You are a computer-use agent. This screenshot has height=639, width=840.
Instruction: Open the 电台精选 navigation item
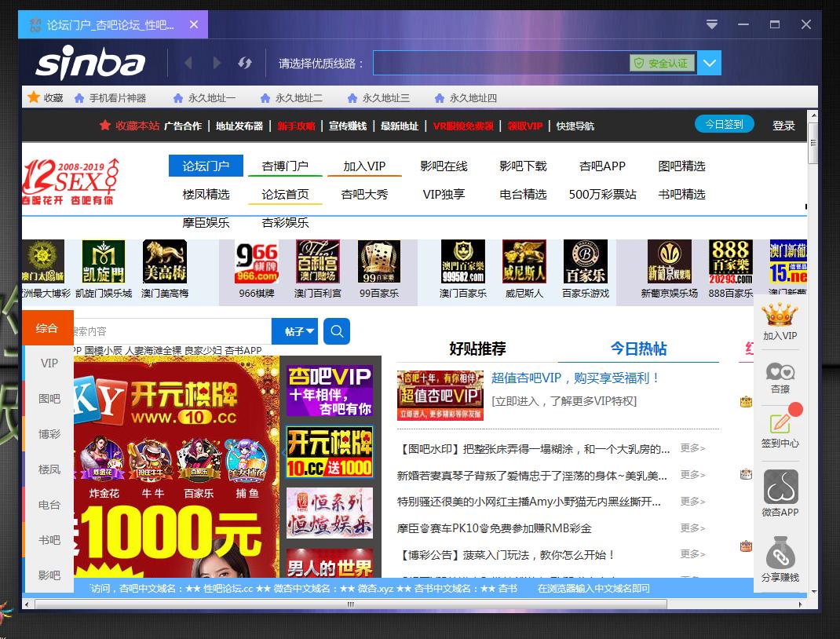523,195
